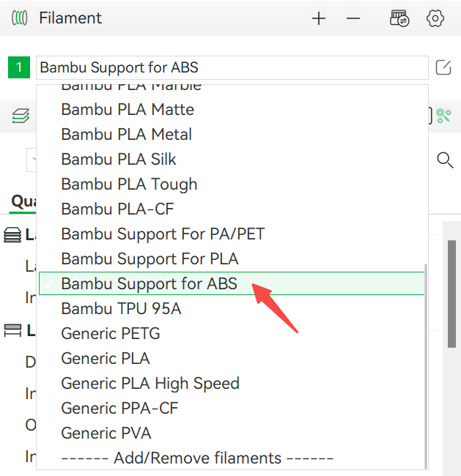Viewport: 461px width, 476px height.
Task: Select Generic PETG
Action: coord(232,334)
